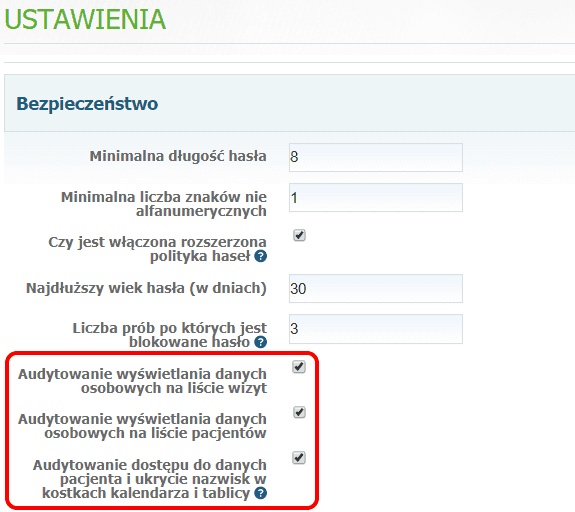Click label 'Audytowanie wyświetlania danych osobowych na liście wizyt'

click(142, 381)
